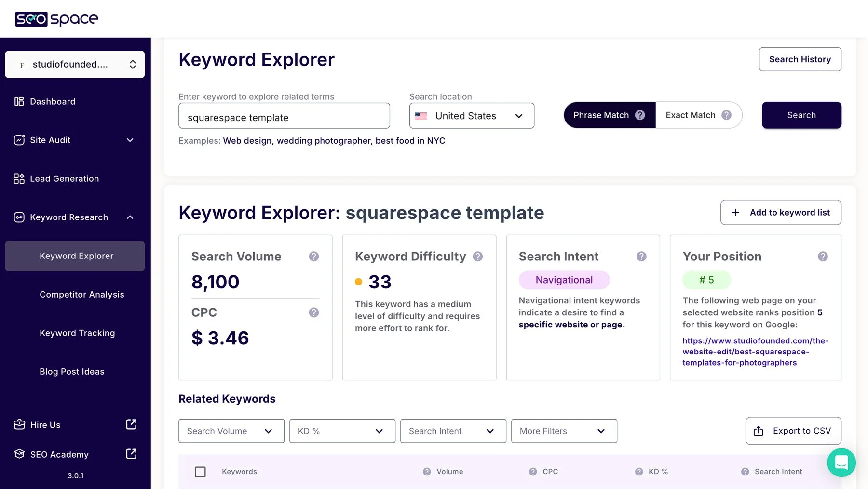Click the Phrase Match help icon

pos(640,115)
